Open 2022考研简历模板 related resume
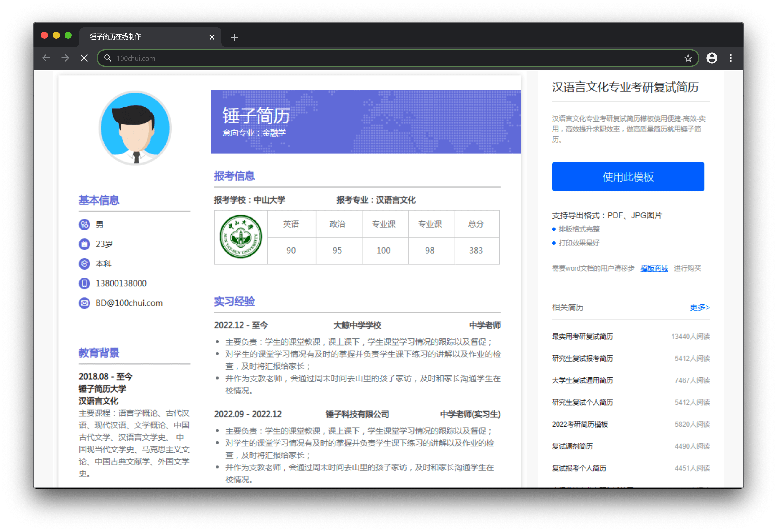777x532 pixels. (580, 424)
